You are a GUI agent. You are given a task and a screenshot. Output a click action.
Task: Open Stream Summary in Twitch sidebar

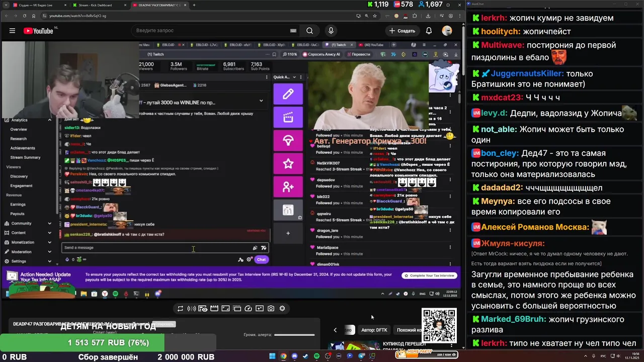pyautogui.click(x=25, y=157)
